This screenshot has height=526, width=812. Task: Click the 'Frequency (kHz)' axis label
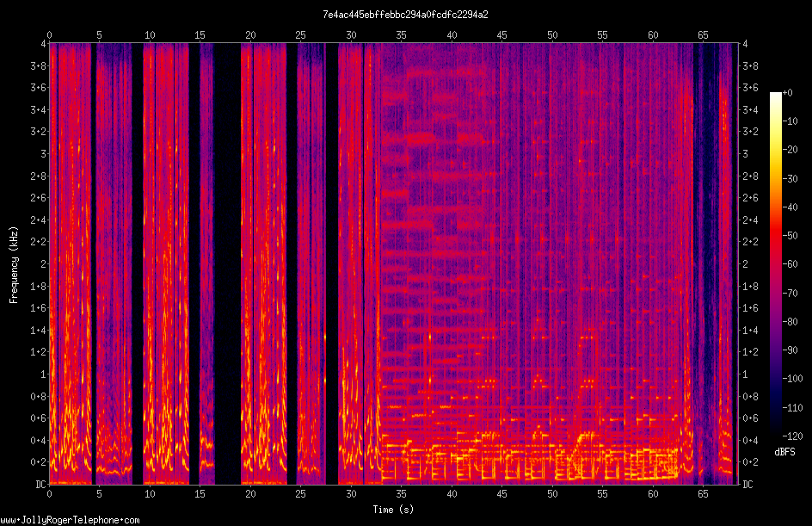(x=14, y=265)
